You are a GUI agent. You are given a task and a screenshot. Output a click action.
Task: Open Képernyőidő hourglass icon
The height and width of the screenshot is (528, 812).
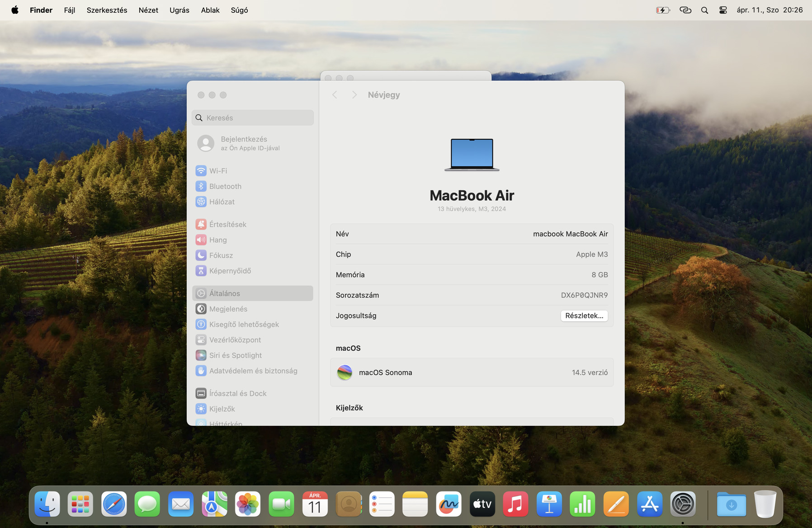coord(201,271)
